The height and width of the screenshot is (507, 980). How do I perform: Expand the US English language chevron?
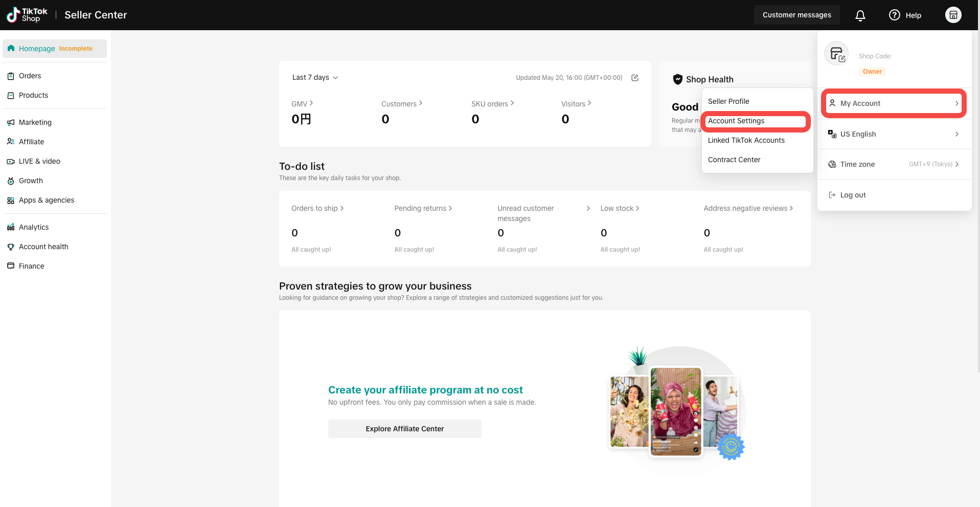tap(957, 134)
